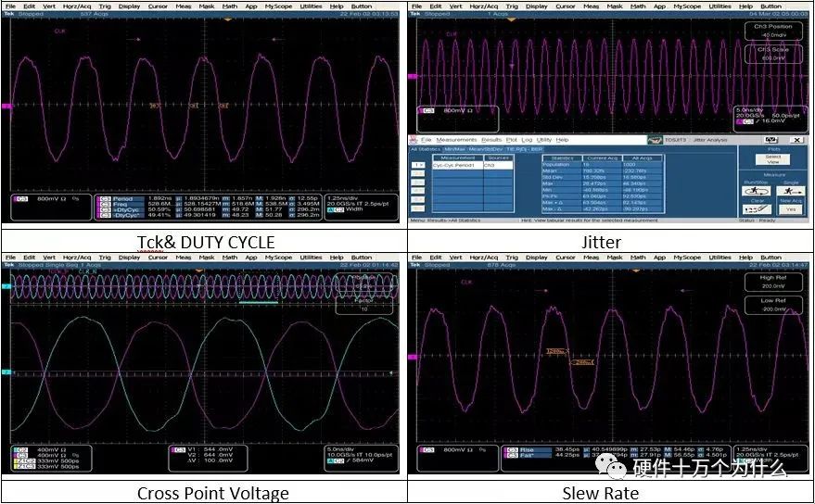Open the Plot menu in Jitter Analysis
The width and height of the screenshot is (815, 504).
tap(513, 140)
